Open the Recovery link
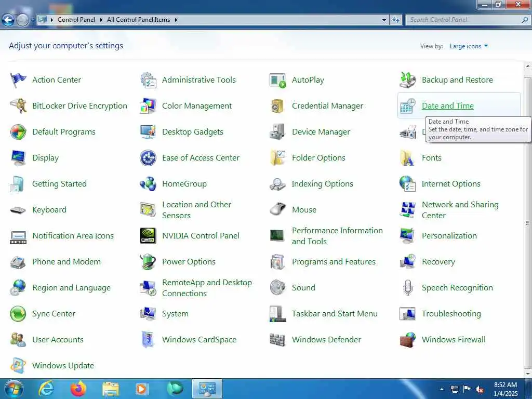Screen dimensions: 532x399 click(438, 262)
